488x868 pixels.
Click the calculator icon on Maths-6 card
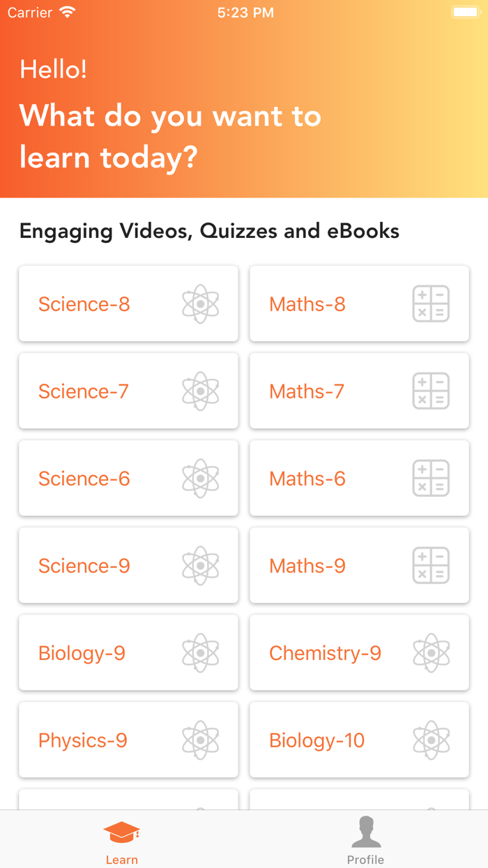[x=432, y=478]
